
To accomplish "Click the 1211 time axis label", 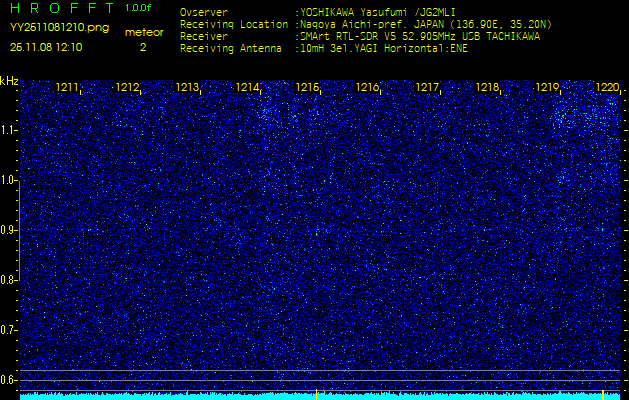I will click(x=68, y=87).
